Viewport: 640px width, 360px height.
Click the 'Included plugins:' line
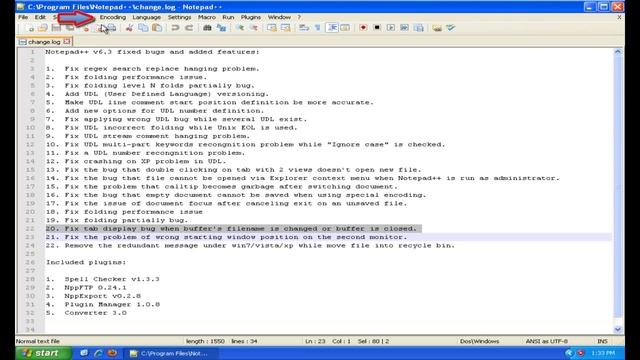pyautogui.click(x=86, y=262)
